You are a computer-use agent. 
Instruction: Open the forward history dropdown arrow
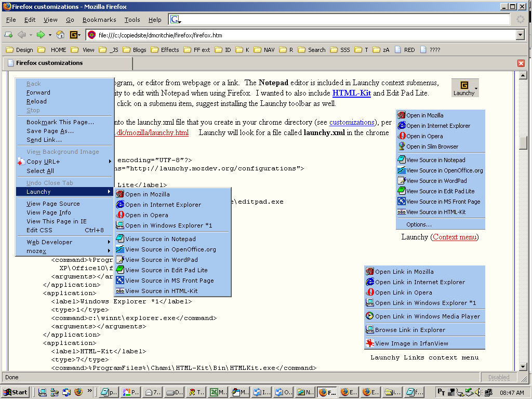[x=50, y=35]
